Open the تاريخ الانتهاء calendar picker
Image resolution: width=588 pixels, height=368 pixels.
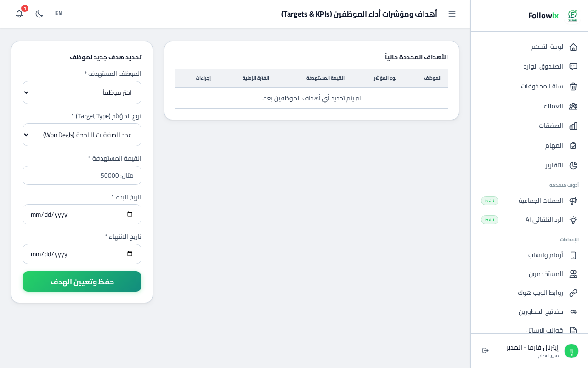[130, 254]
